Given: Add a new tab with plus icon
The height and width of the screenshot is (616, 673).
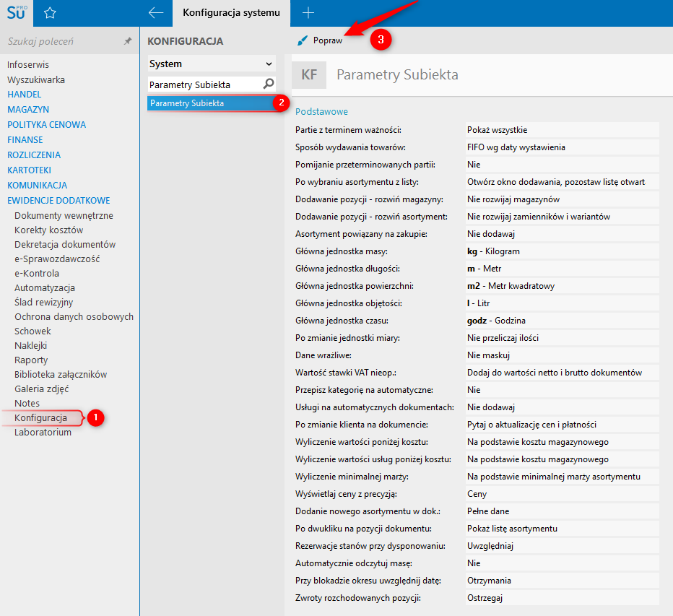Looking at the screenshot, I should tap(308, 13).
